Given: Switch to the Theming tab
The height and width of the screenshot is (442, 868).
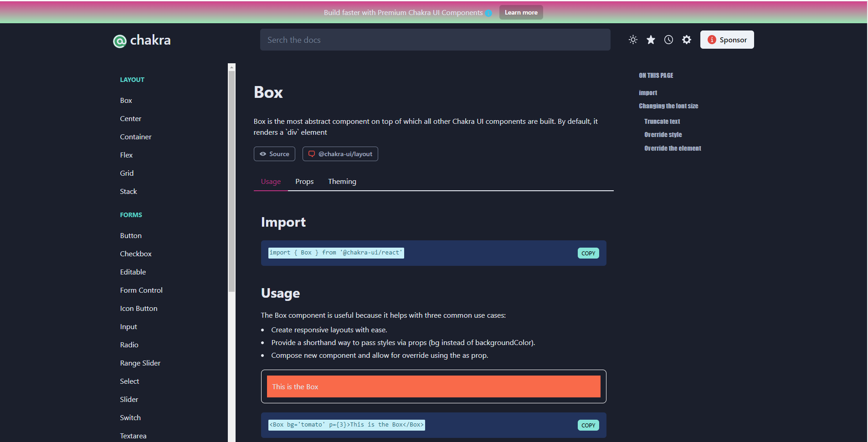Looking at the screenshot, I should coord(342,181).
